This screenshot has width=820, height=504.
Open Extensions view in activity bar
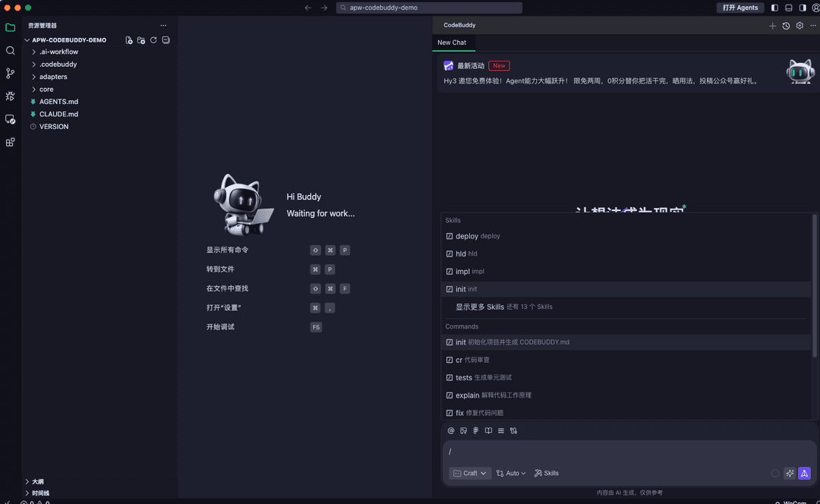(x=10, y=142)
